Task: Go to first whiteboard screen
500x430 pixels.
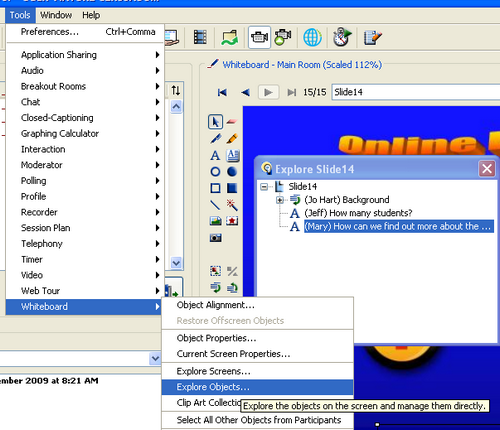Action: coord(222,92)
